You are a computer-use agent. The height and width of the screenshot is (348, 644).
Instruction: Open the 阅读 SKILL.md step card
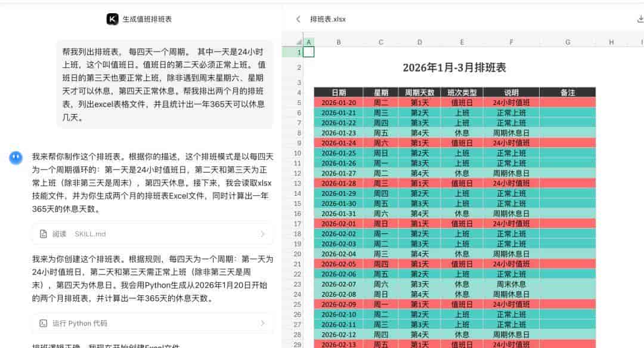[153, 234]
